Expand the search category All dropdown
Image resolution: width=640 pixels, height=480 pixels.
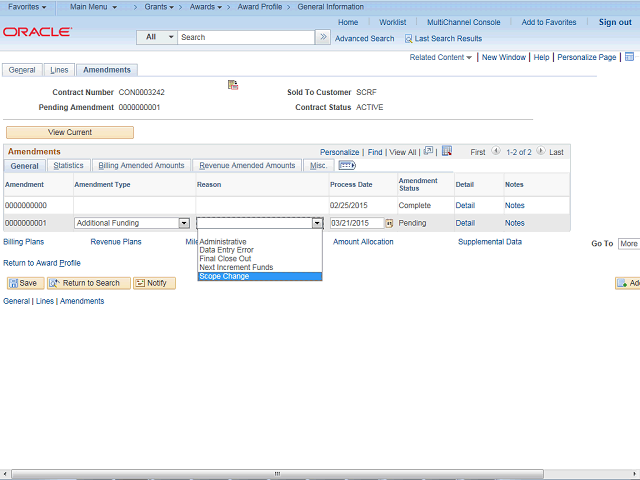click(x=157, y=37)
